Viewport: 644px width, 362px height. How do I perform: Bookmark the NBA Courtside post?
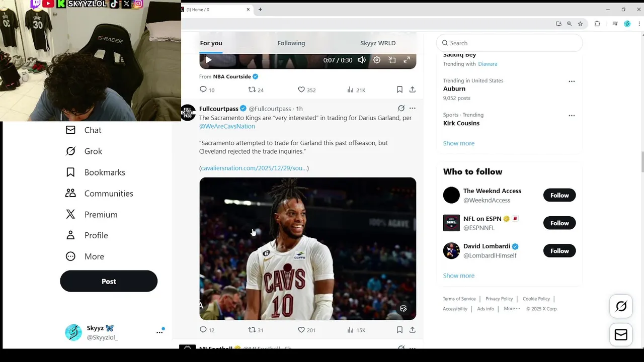[x=399, y=89]
